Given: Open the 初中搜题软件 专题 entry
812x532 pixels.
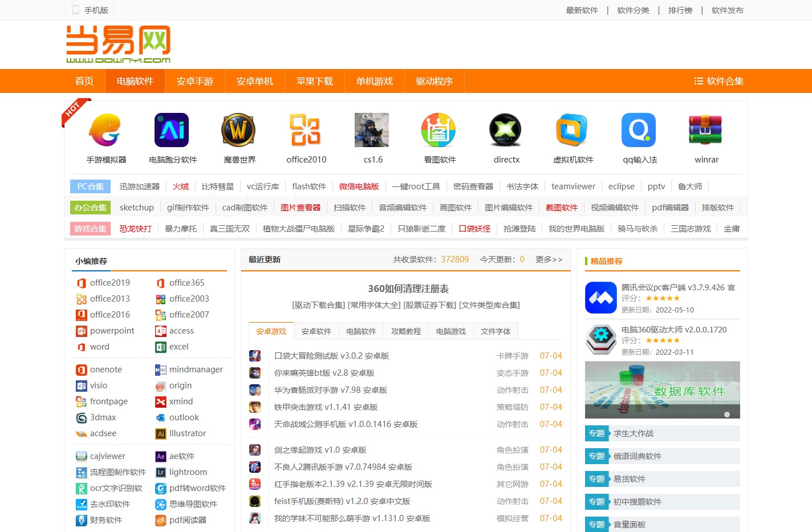Looking at the screenshot, I should point(663,502).
